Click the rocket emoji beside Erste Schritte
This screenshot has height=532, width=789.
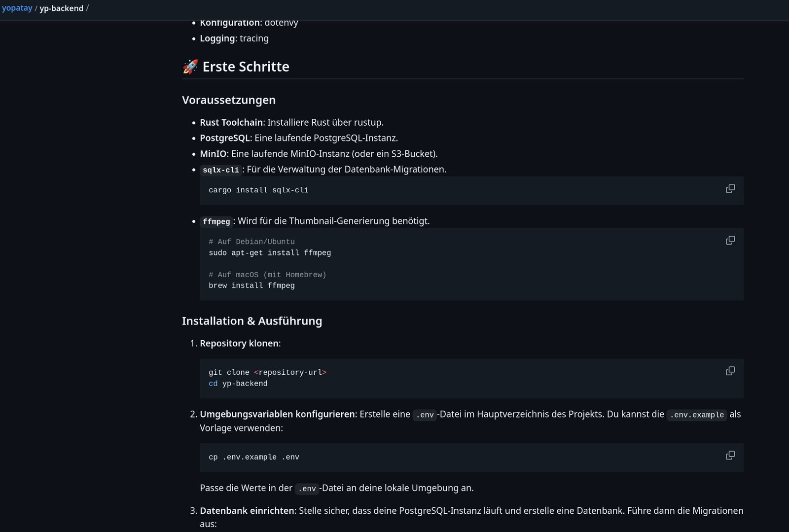[x=190, y=67]
